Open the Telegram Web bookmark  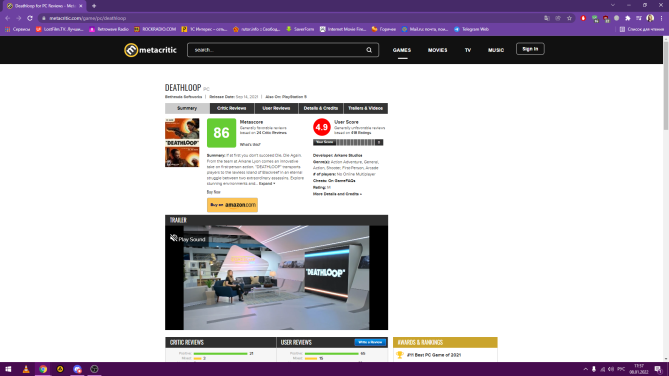tap(471, 29)
